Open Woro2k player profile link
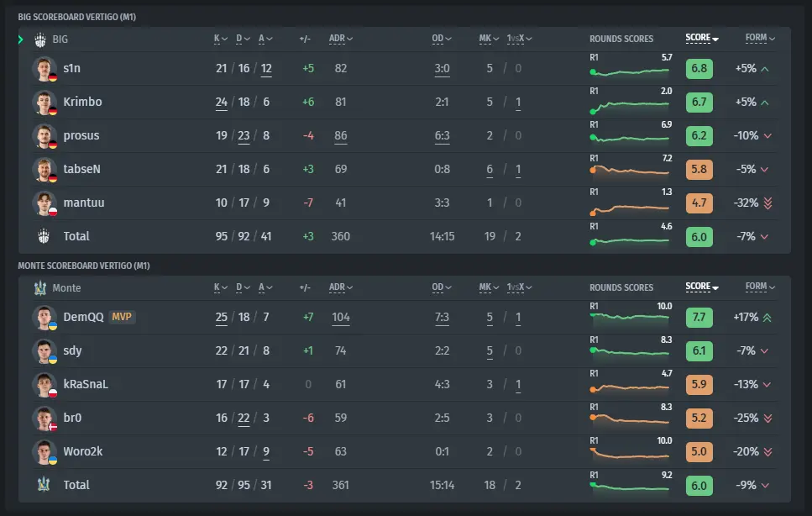 (83, 452)
